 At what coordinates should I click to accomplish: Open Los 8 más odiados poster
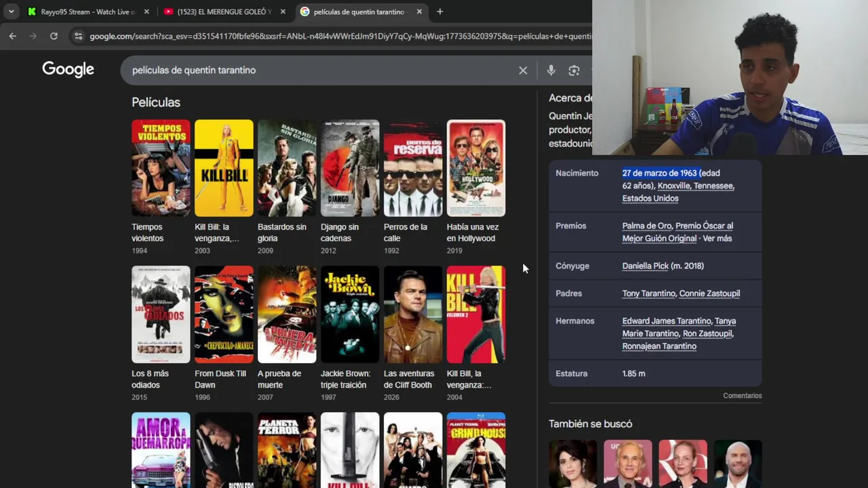pyautogui.click(x=161, y=314)
